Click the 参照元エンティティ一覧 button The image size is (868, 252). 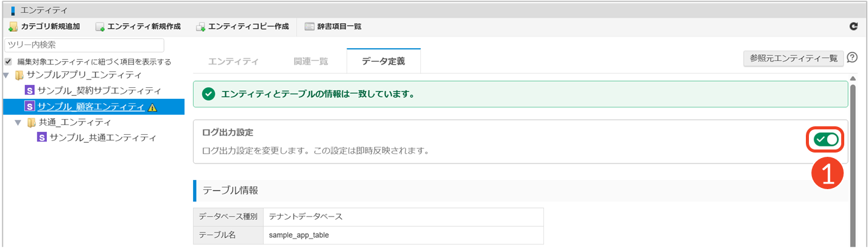click(794, 58)
